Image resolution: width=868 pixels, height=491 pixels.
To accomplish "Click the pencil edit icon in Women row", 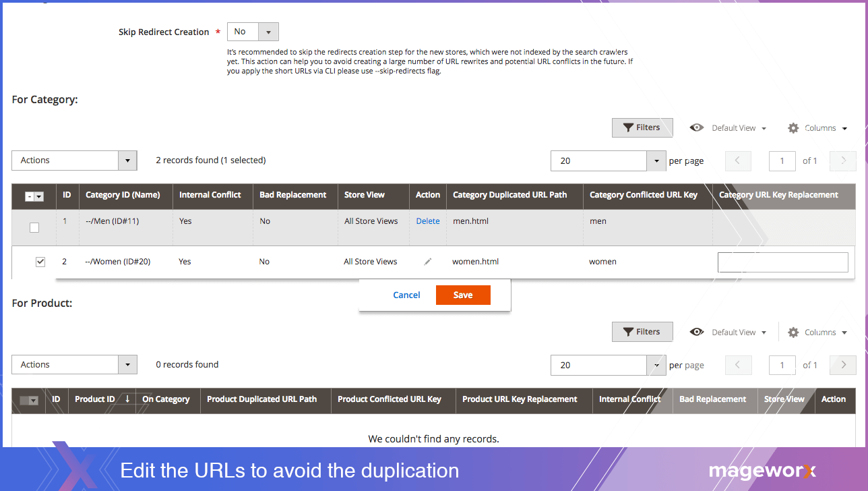I will pyautogui.click(x=427, y=262).
